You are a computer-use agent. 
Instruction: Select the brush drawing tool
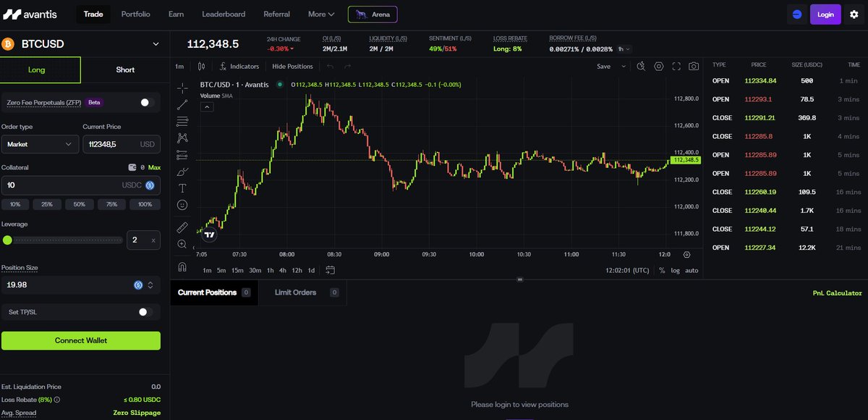(x=182, y=172)
